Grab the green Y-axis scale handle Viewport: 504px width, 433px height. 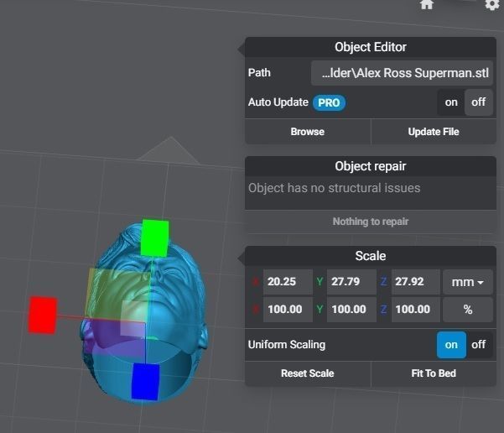(155, 238)
